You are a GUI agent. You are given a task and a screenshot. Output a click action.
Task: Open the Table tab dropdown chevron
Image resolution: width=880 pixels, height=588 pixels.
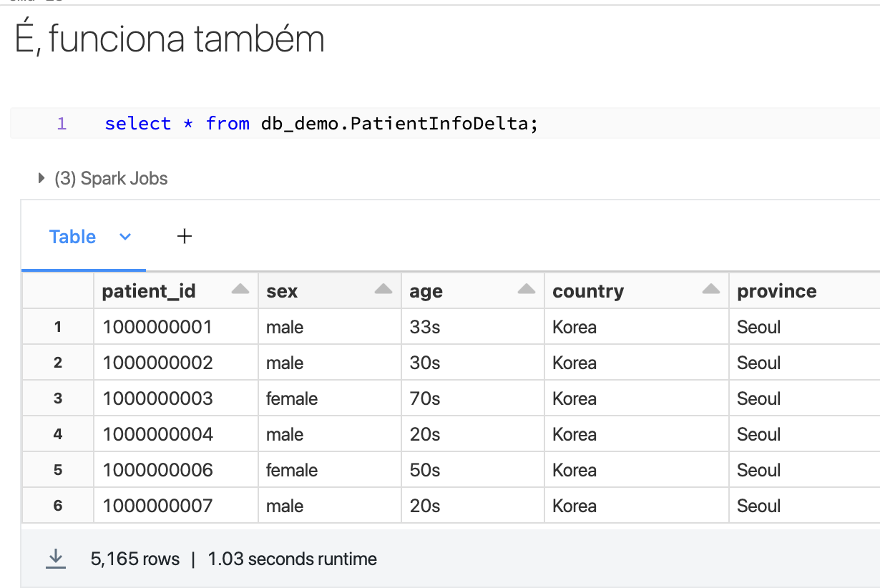pyautogui.click(x=125, y=237)
